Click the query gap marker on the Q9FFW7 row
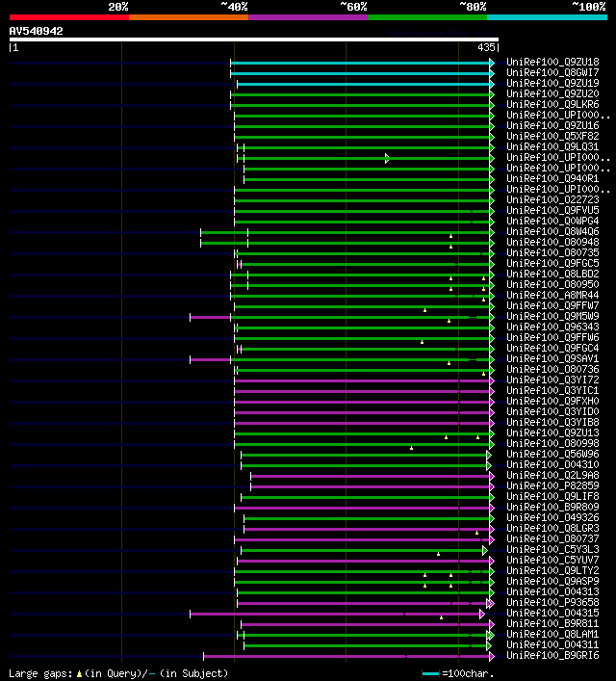This screenshot has height=681, width=616. pos(425,310)
